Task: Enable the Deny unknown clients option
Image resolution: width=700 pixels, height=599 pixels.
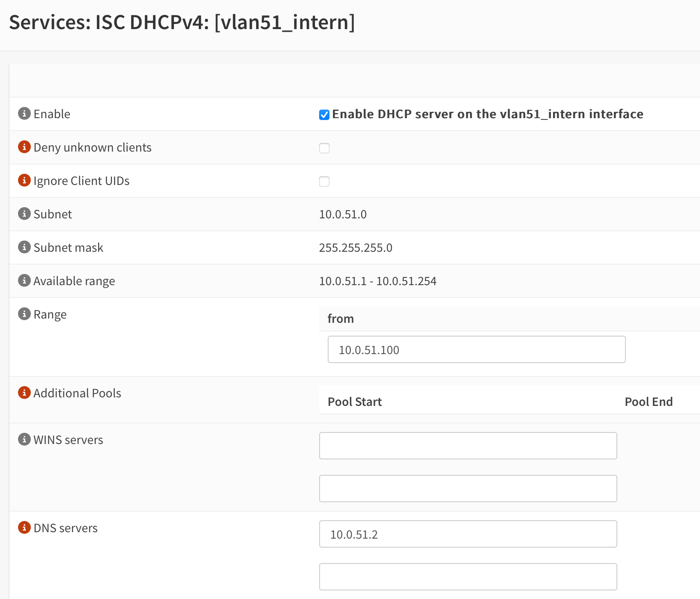Action: (x=324, y=148)
